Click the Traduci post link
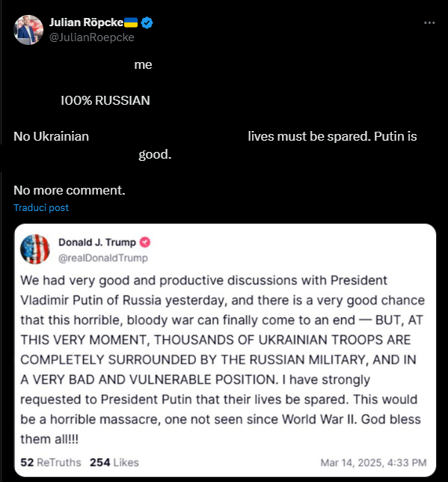This screenshot has height=482, width=448. click(41, 208)
